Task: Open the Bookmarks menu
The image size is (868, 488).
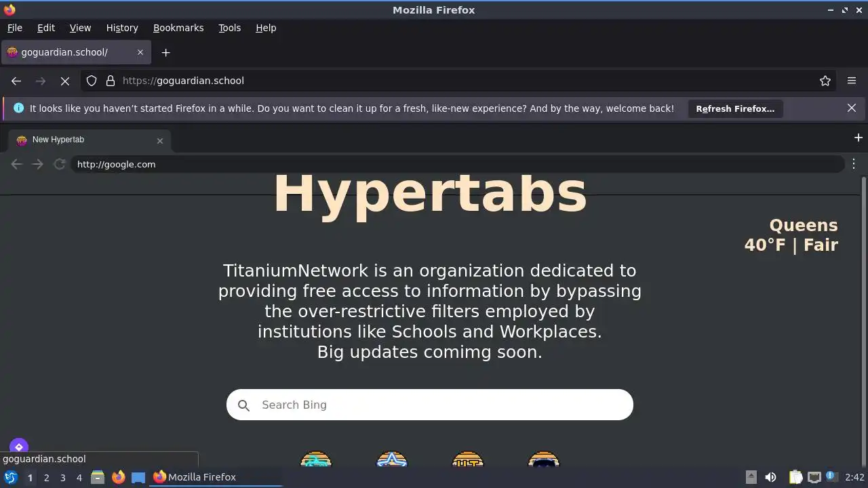Action: point(178,28)
